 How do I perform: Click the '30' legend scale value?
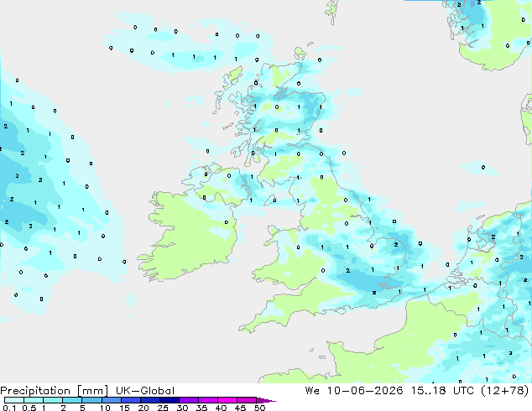[x=182, y=408]
